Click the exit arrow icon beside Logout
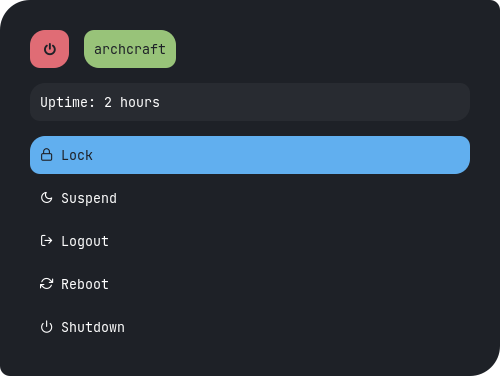The image size is (500, 376). (46, 240)
